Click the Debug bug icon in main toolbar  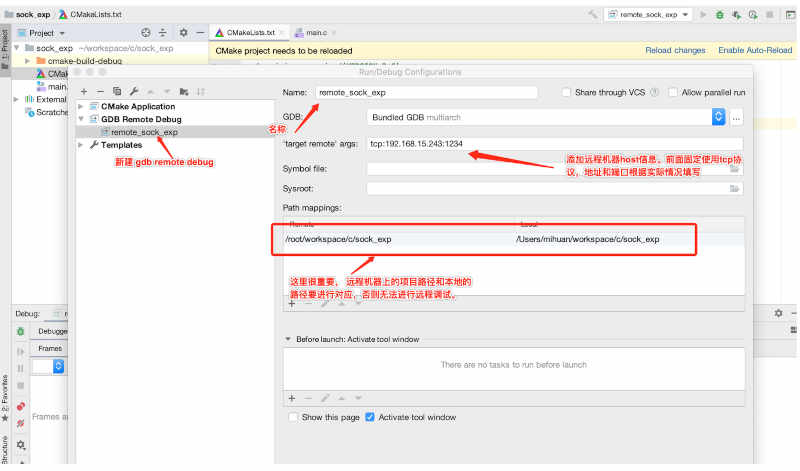click(719, 15)
